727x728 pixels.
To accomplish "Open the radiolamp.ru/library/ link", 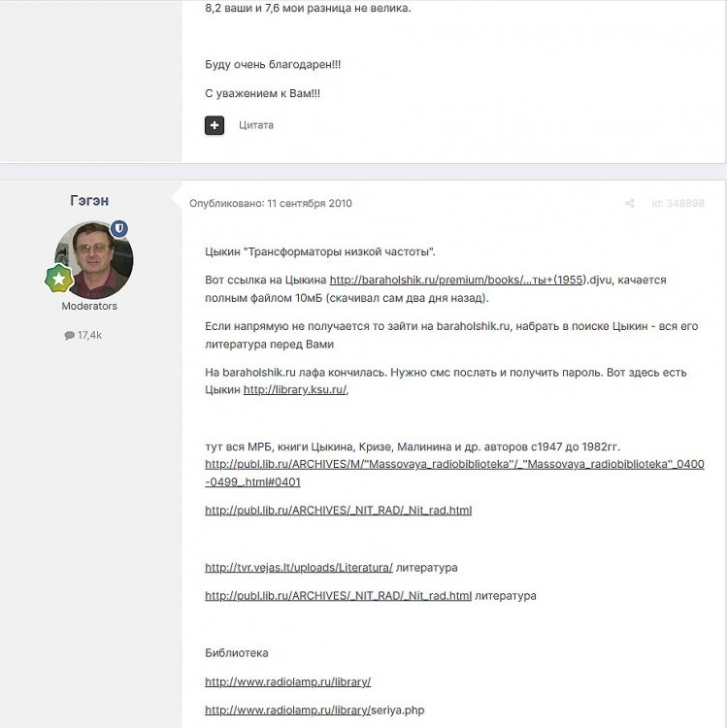I will [x=288, y=682].
